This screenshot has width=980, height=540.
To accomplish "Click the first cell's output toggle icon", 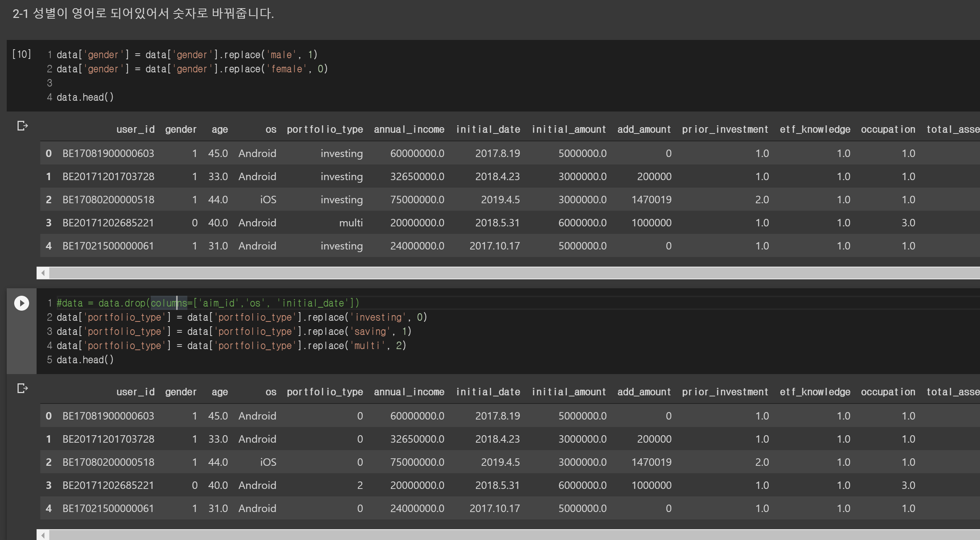I will click(22, 126).
